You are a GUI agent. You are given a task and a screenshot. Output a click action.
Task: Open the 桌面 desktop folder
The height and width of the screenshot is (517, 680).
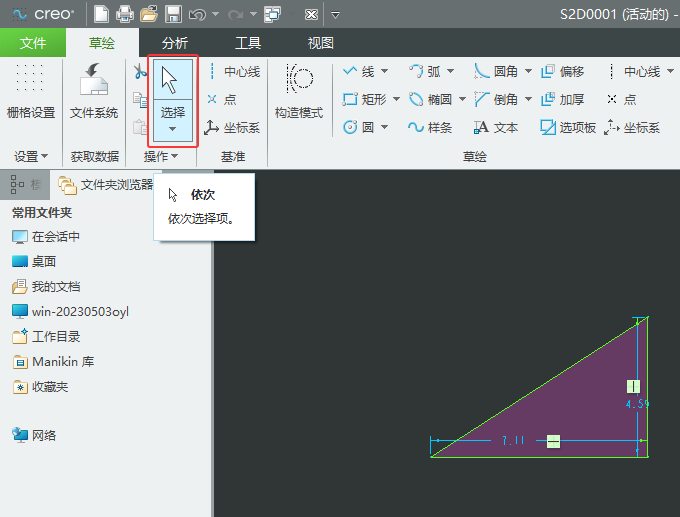[34, 262]
